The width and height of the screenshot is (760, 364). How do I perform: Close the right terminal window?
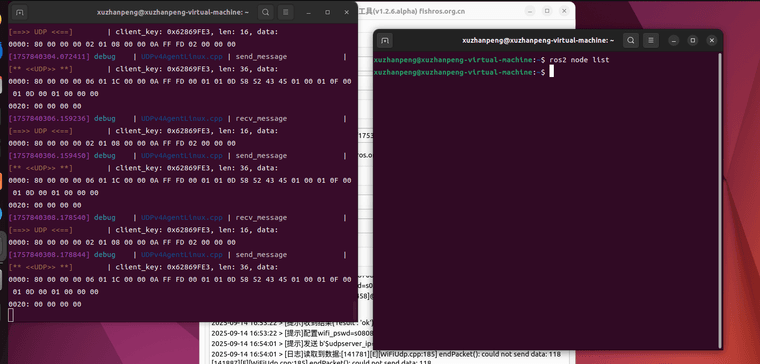[712, 41]
